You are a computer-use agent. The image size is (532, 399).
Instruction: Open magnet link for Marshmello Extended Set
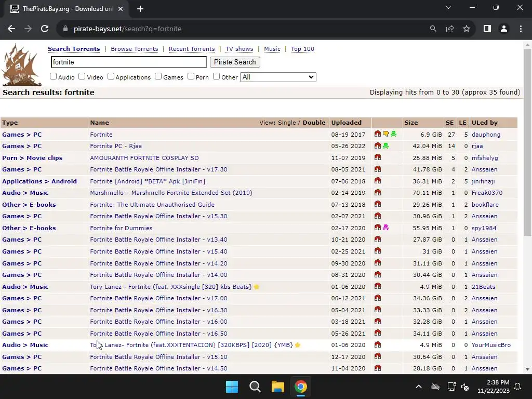point(378,192)
